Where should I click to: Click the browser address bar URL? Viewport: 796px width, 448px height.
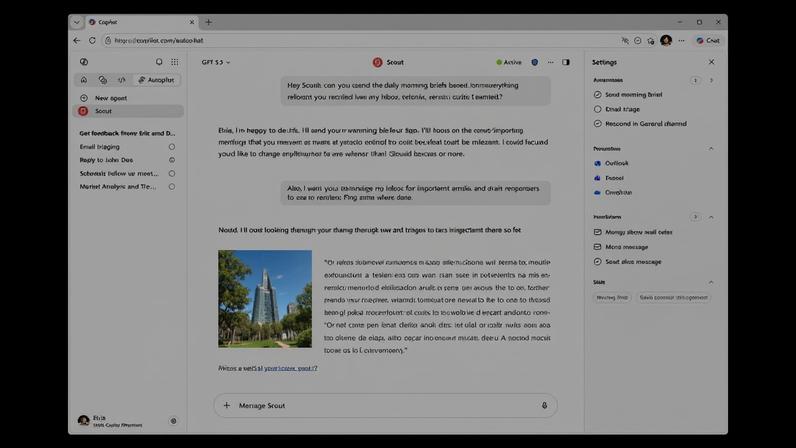click(159, 40)
